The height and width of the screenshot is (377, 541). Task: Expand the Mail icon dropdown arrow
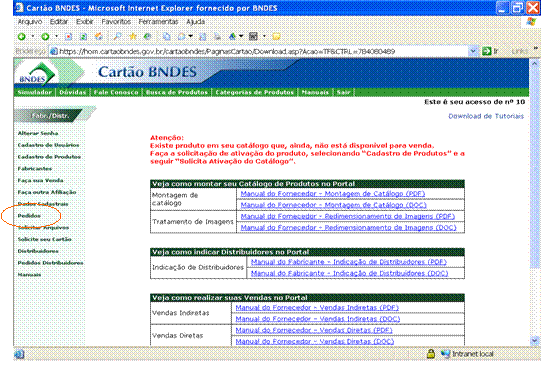pyautogui.click(x=190, y=36)
